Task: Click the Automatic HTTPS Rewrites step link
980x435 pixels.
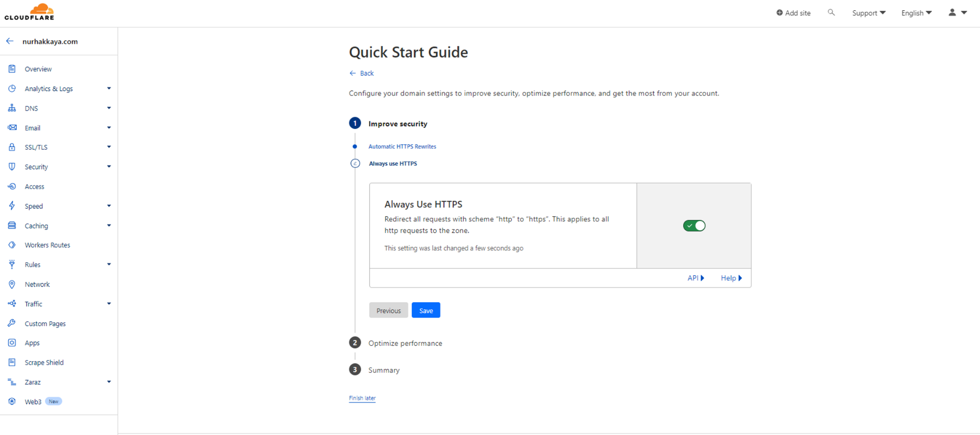Action: [402, 146]
